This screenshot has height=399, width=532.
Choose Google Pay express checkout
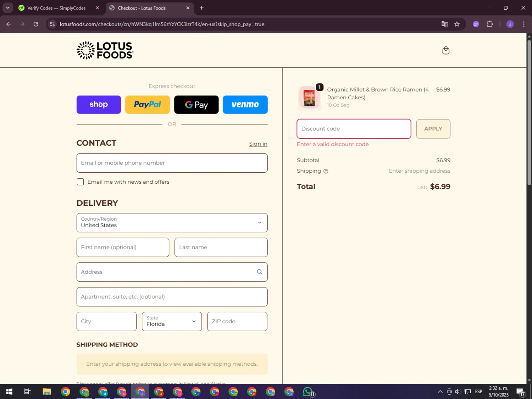196,105
